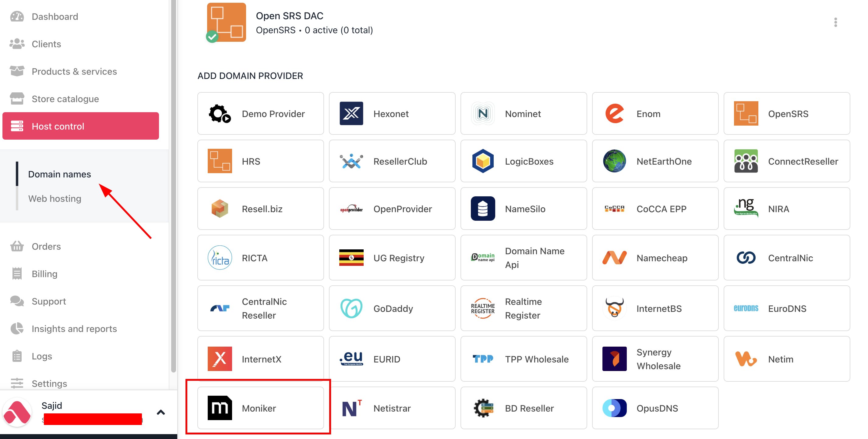
Task: Open Host control in the sidebar
Action: [x=80, y=126]
